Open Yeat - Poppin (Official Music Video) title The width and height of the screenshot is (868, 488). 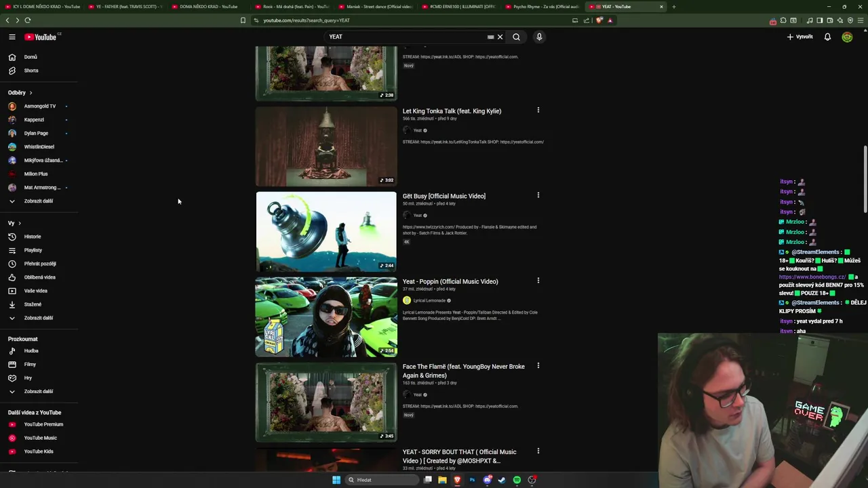(450, 282)
